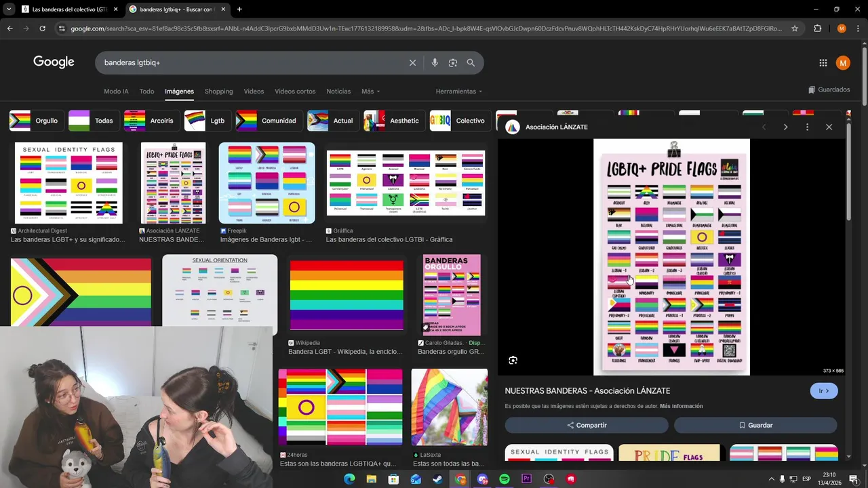Open a new browser tab
The height and width of the screenshot is (488, 868).
point(239,9)
